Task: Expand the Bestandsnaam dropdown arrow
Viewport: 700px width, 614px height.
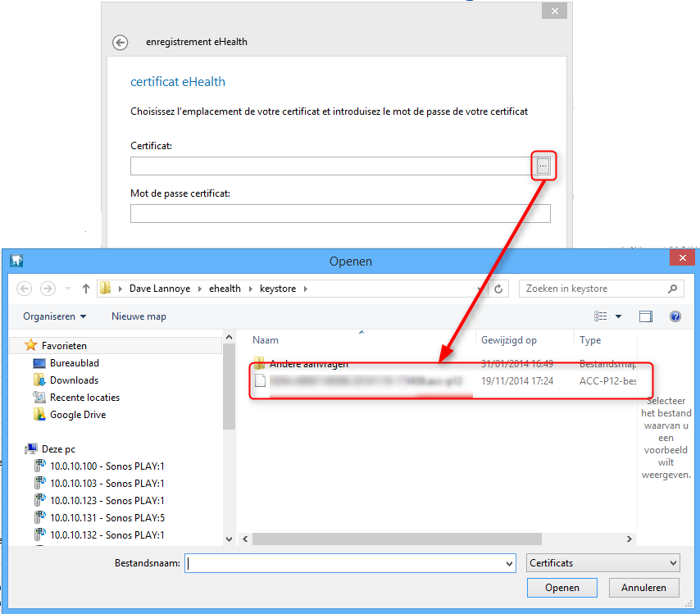Action: click(x=507, y=563)
